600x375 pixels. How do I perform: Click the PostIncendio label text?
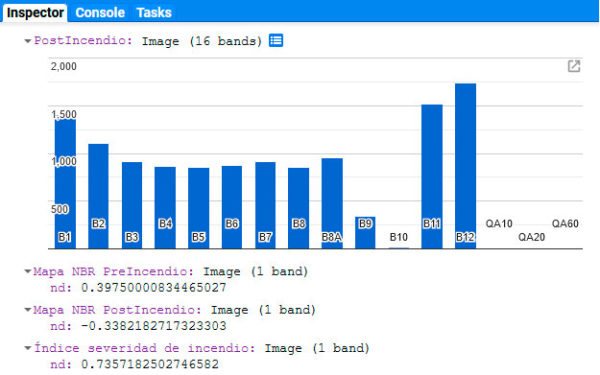tap(83, 41)
